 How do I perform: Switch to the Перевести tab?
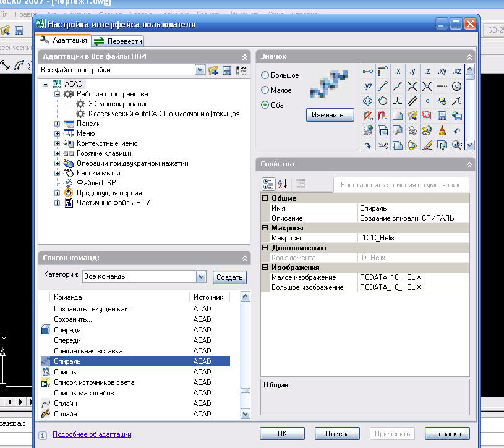[118, 41]
